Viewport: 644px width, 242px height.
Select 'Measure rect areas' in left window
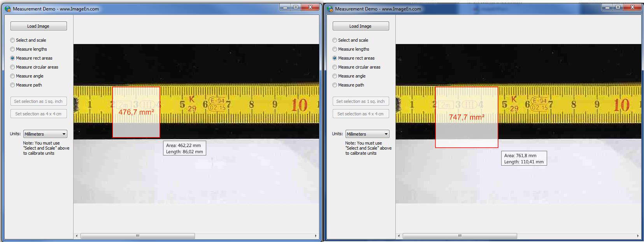tap(31, 58)
